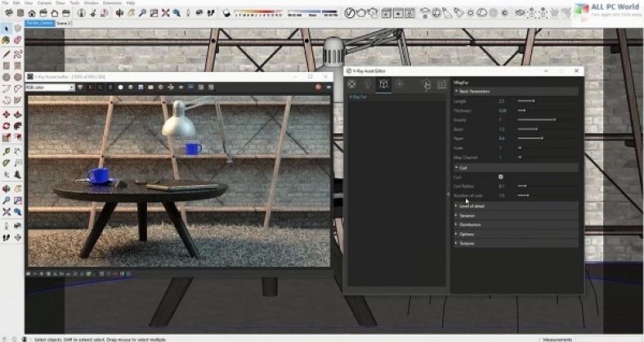Collapse the Basic Parameters section
Viewport: 644px width, 342px height.
pyautogui.click(x=516, y=92)
